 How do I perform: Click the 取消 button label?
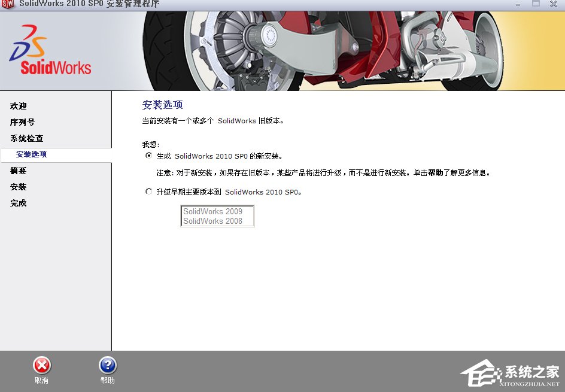pyautogui.click(x=41, y=381)
